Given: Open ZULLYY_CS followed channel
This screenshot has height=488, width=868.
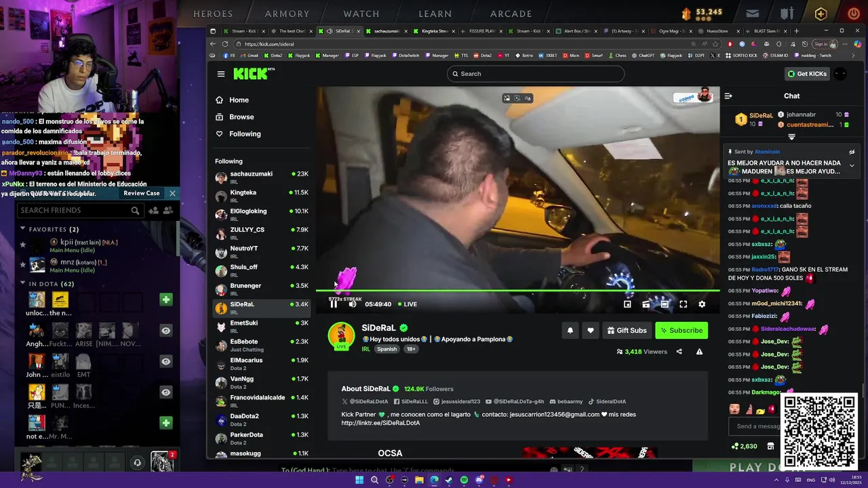Looking at the screenshot, I should pos(262,233).
